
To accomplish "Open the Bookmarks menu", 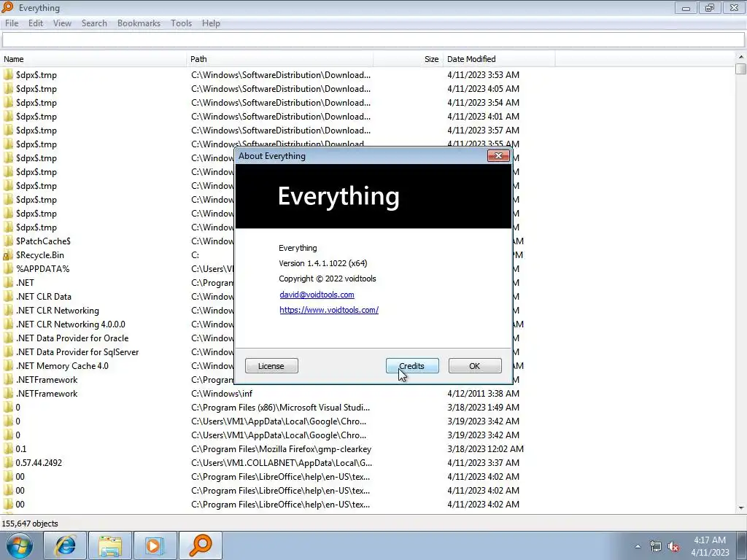I will (x=139, y=23).
